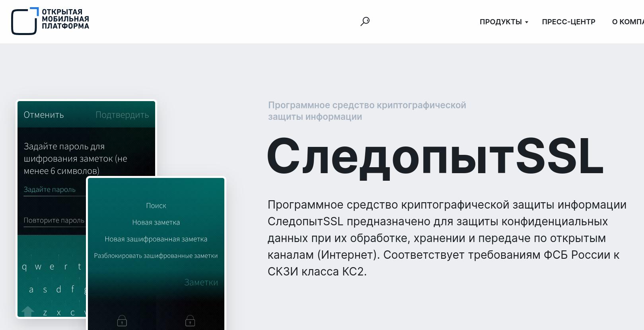Image resolution: width=644 pixels, height=330 pixels.
Task: Open the ПРОДУКТЫ menu item
Action: tap(500, 22)
